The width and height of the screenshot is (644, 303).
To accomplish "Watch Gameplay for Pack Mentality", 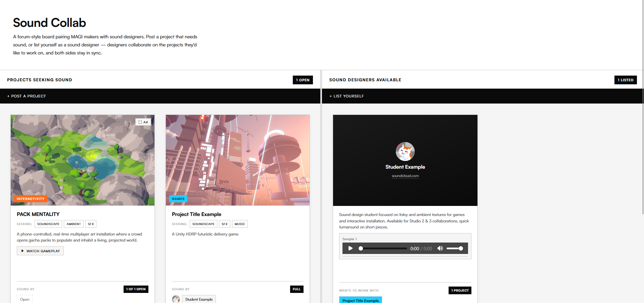I will pos(40,251).
